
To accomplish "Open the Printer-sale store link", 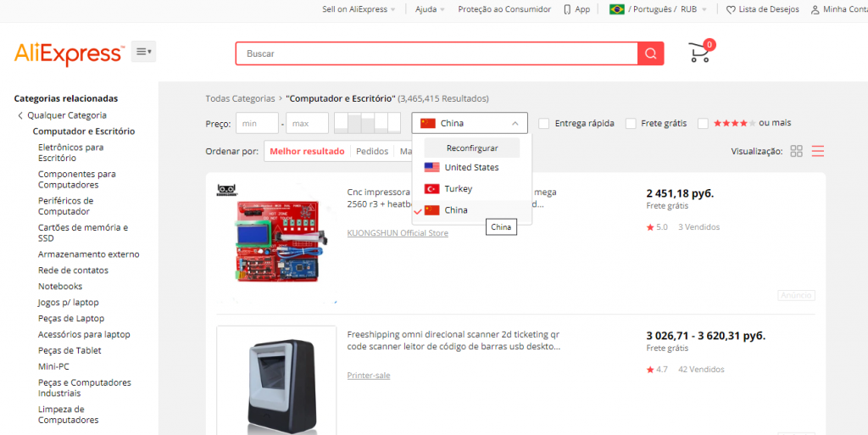I will [x=369, y=376].
